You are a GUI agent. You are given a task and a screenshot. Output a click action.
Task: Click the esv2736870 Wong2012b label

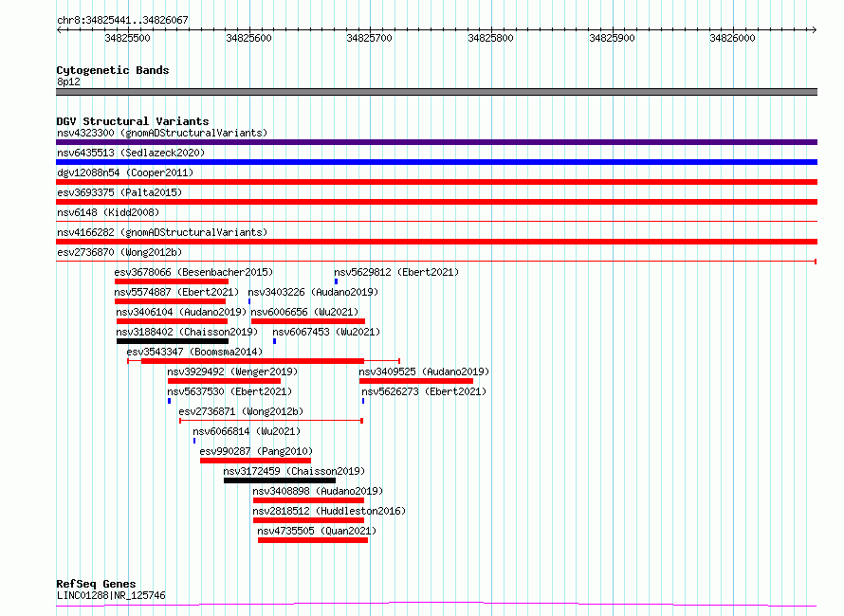coord(119,252)
